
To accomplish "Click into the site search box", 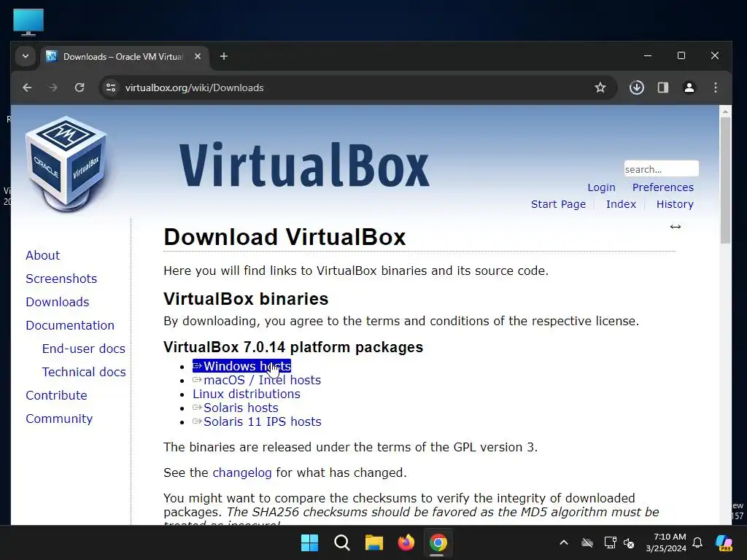I will (x=661, y=169).
